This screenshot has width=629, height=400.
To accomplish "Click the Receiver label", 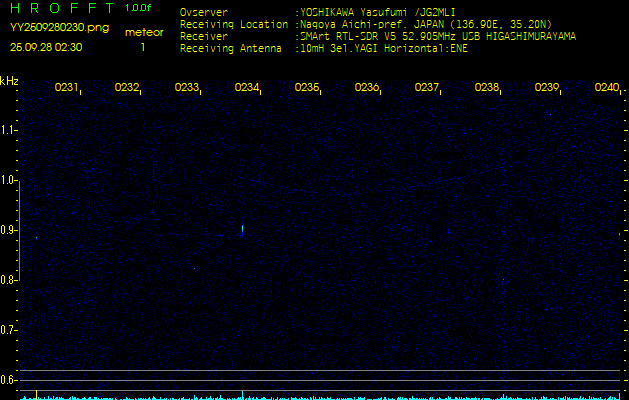I will 204,37.
